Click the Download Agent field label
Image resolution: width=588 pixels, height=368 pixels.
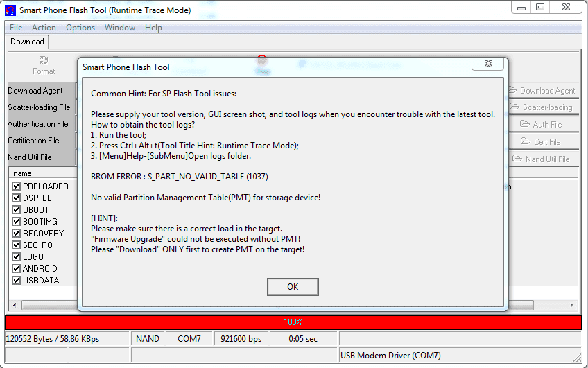click(x=35, y=91)
